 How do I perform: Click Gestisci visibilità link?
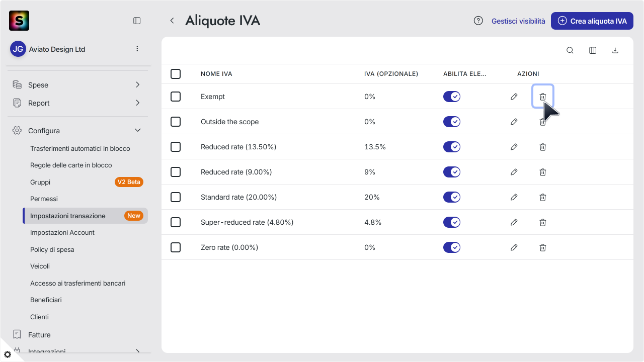[x=518, y=21]
